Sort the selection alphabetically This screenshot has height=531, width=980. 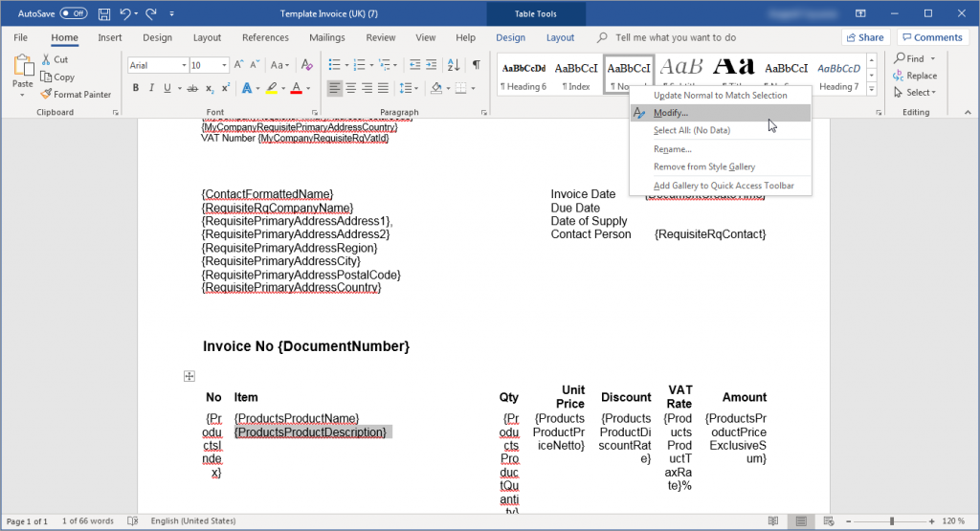tap(454, 65)
